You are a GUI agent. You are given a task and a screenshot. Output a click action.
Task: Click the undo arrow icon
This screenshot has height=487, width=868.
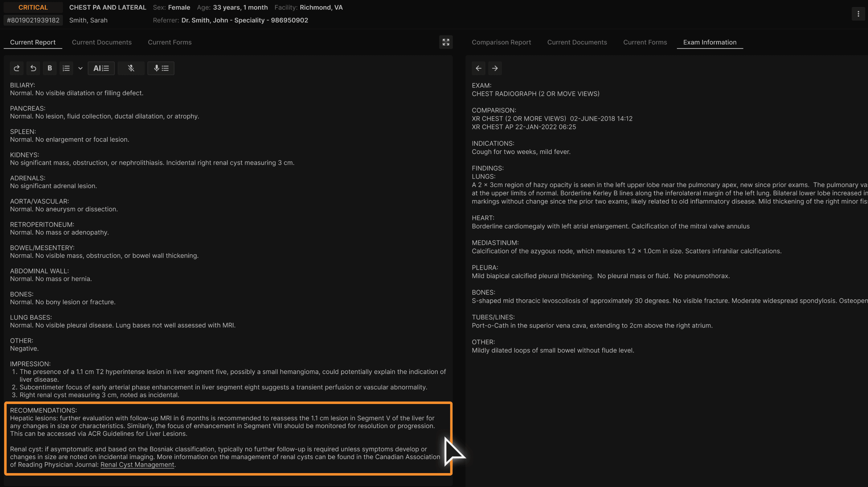click(33, 68)
